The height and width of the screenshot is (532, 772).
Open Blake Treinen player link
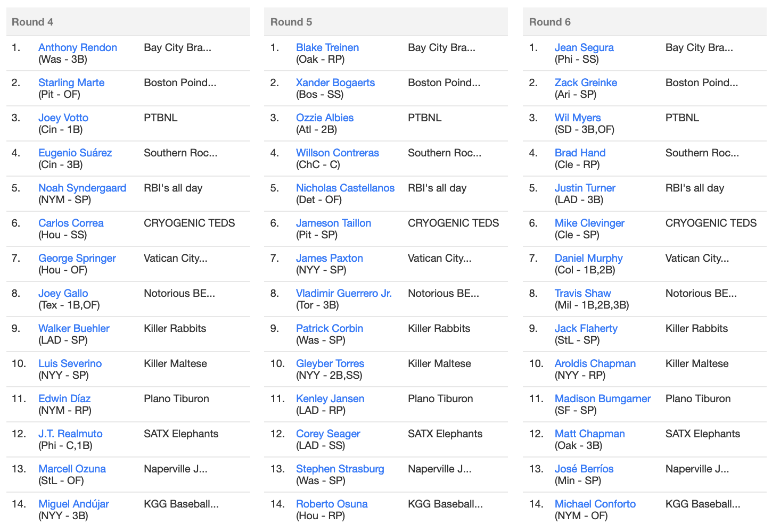tap(327, 47)
